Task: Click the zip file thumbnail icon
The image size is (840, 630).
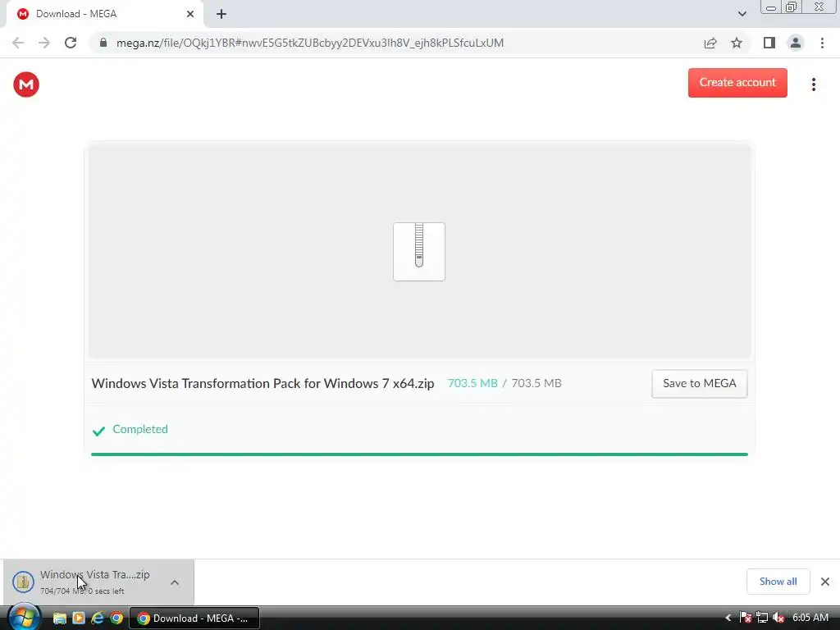Action: (419, 252)
